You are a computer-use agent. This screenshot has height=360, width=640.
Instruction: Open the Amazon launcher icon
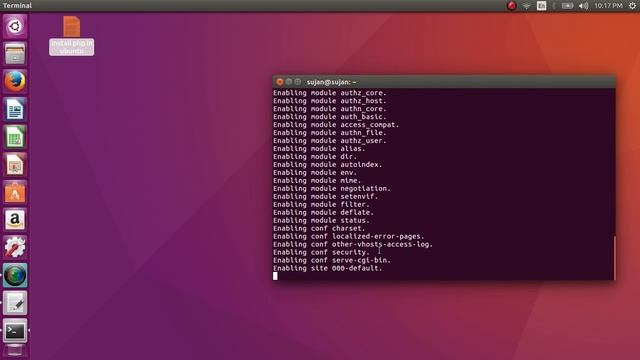(15, 220)
